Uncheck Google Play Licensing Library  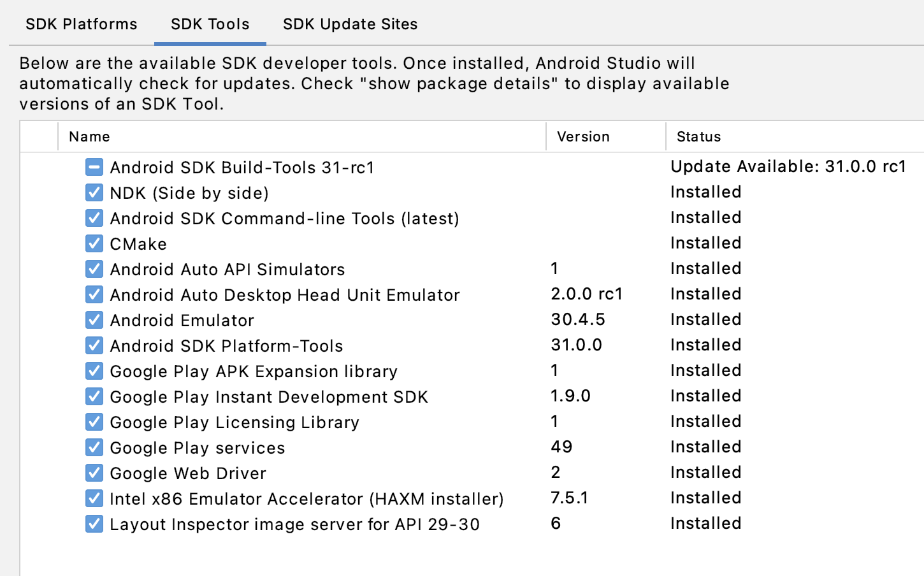click(x=94, y=422)
